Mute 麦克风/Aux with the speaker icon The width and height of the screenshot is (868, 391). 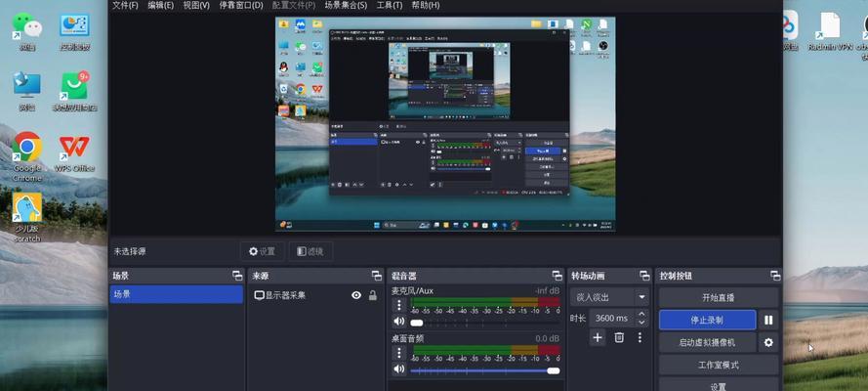(x=398, y=322)
